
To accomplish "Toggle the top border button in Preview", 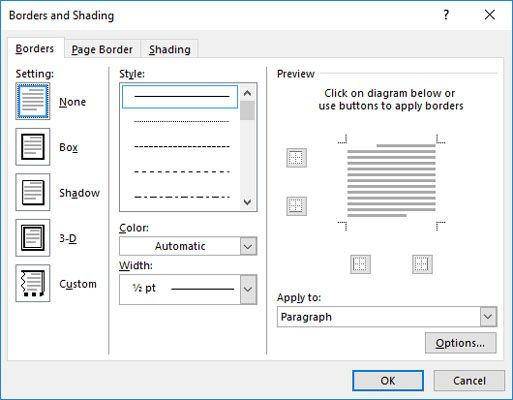I will (x=296, y=157).
